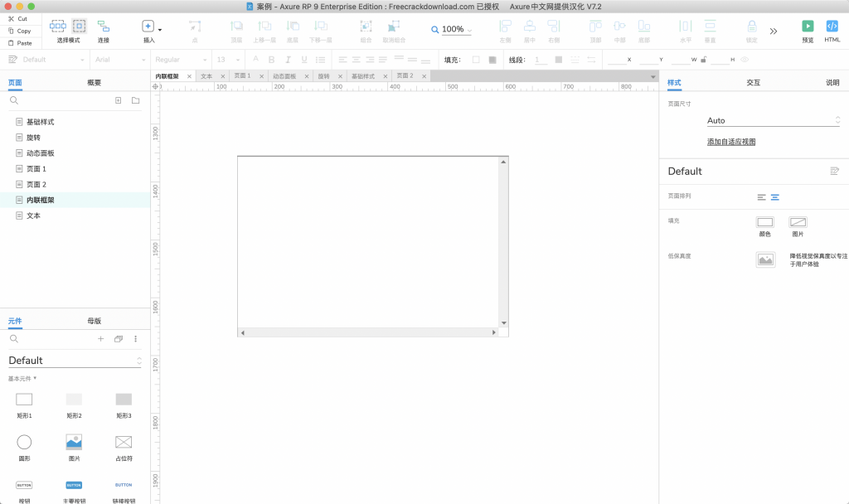Image resolution: width=849 pixels, height=504 pixels.
Task: Switch to the 母版 (Masters) tab
Action: pos(94,321)
